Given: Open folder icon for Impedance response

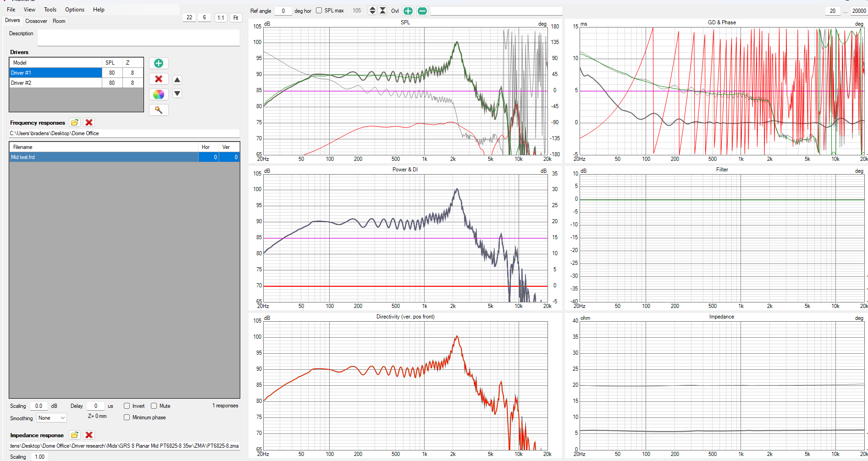Looking at the screenshot, I should click(75, 435).
